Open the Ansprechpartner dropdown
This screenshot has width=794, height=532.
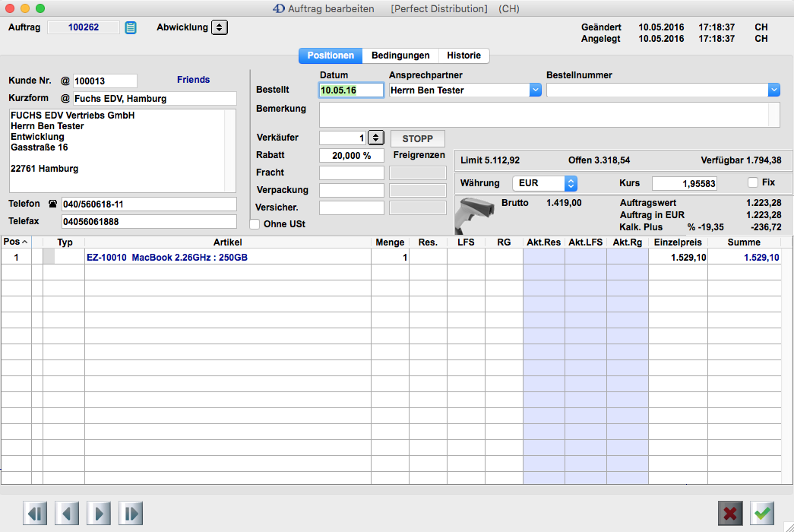(535, 90)
